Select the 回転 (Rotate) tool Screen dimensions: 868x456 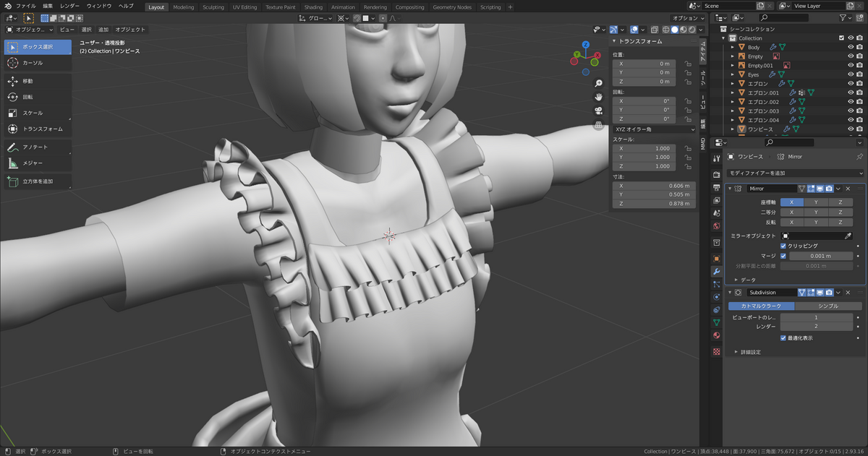(x=38, y=97)
